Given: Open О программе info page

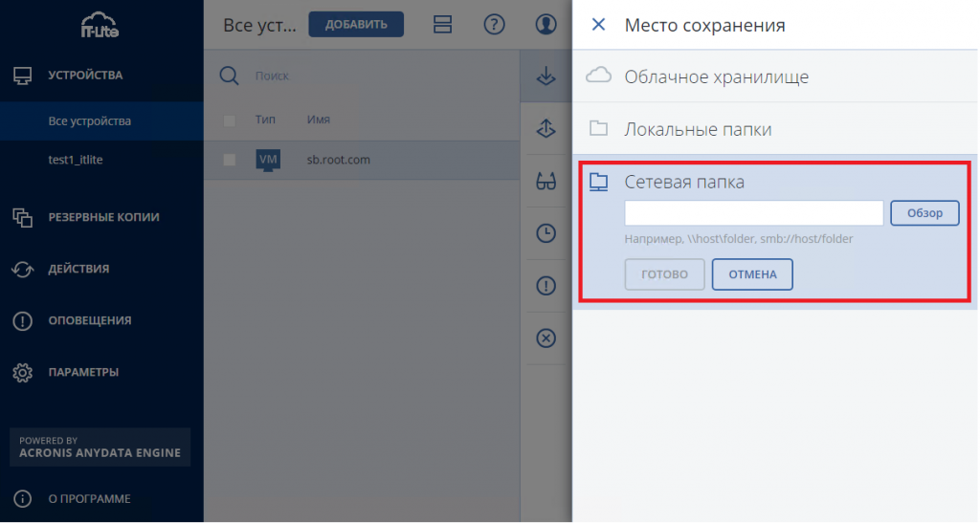Looking at the screenshot, I should click(x=89, y=499).
